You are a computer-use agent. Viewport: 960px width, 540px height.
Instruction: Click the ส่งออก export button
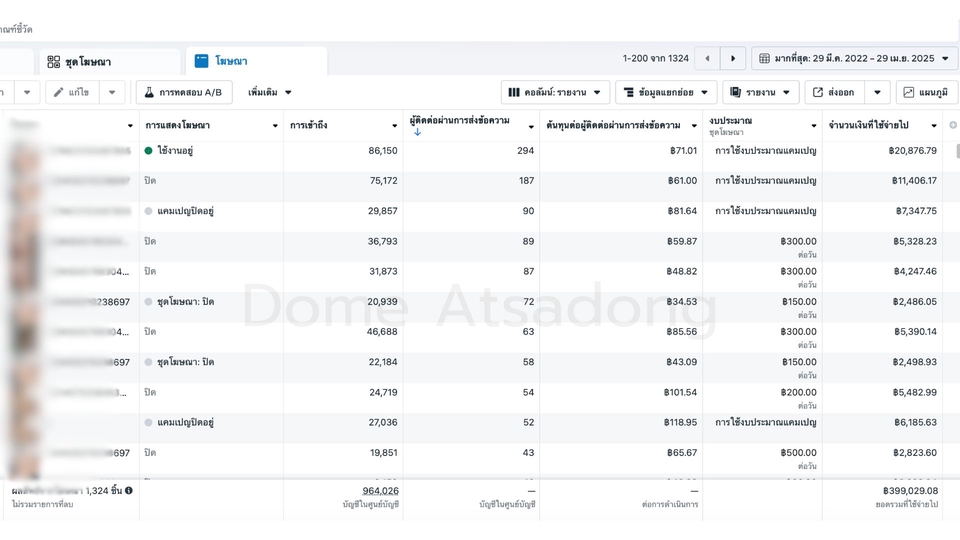click(834, 92)
